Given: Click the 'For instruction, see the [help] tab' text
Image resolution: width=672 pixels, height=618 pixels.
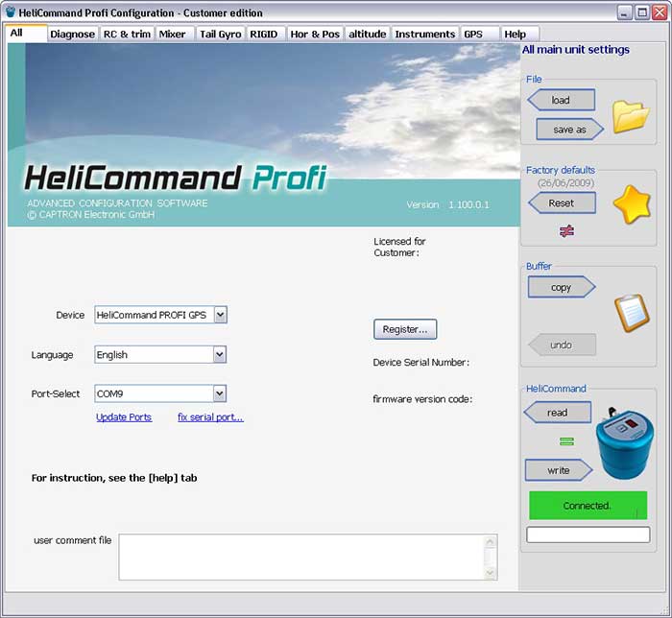Looking at the screenshot, I should point(114,478).
